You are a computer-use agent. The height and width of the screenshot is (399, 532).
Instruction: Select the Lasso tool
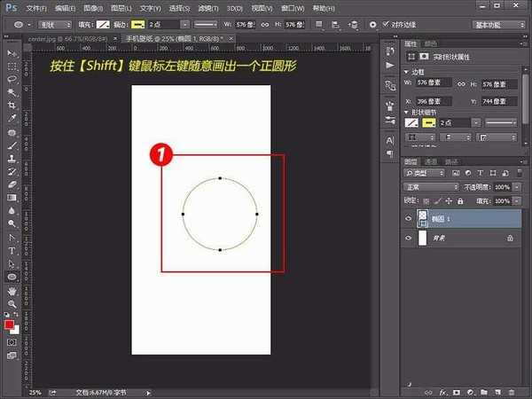click(12, 79)
